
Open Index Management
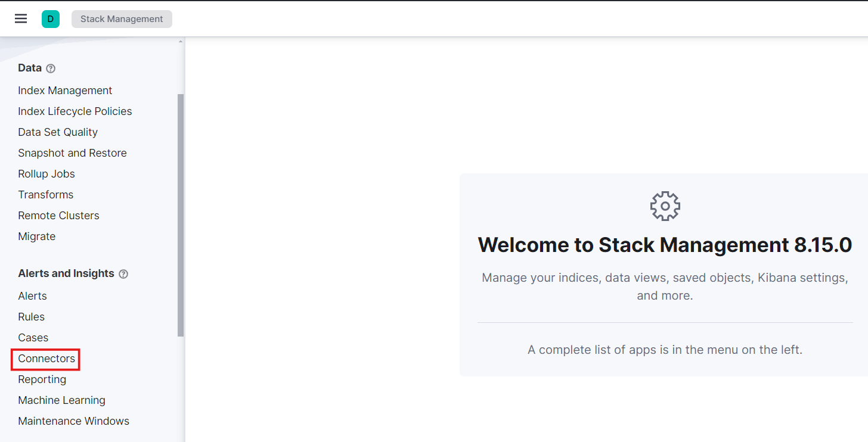pos(65,91)
